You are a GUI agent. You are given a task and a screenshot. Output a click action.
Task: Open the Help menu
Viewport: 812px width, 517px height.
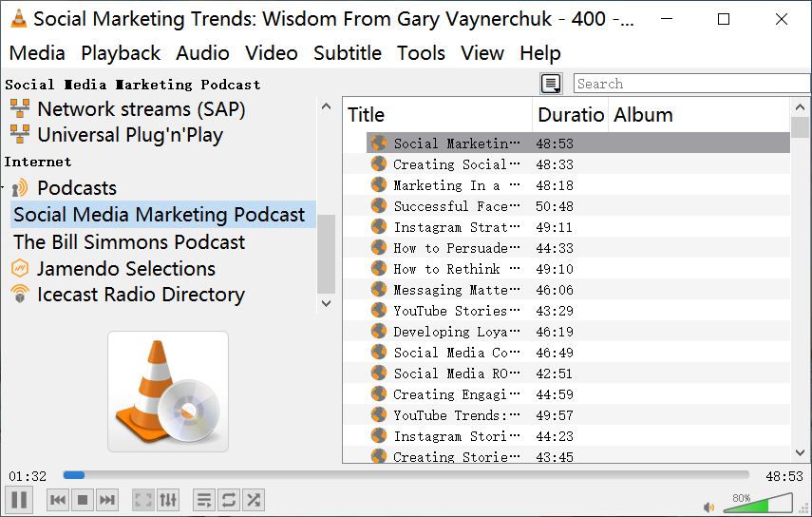[540, 53]
